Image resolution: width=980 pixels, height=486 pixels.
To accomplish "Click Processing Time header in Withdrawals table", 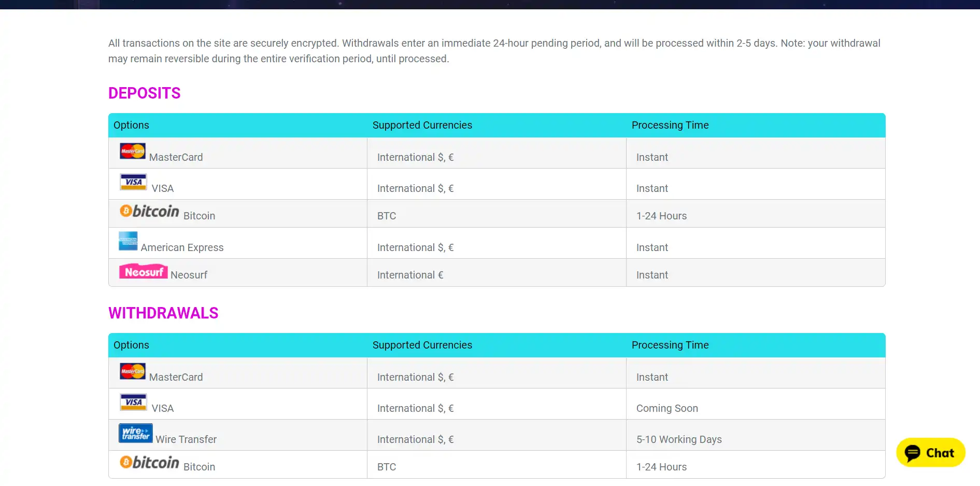I will click(x=670, y=345).
